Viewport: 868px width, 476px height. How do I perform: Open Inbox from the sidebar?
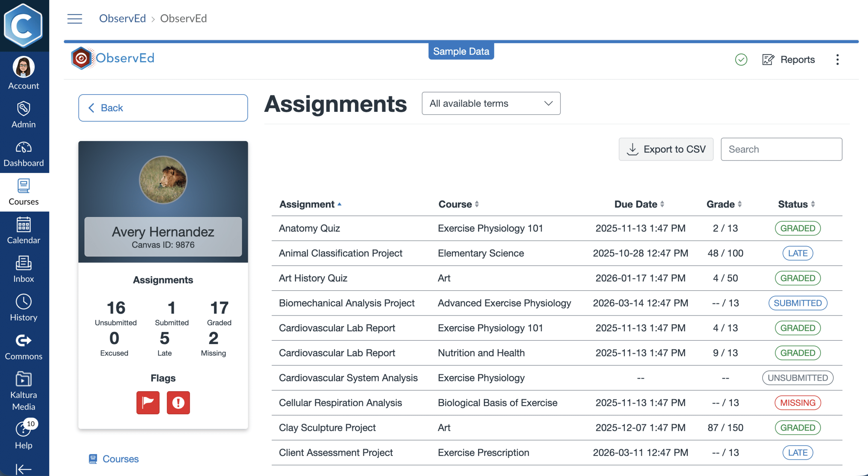pos(23,269)
